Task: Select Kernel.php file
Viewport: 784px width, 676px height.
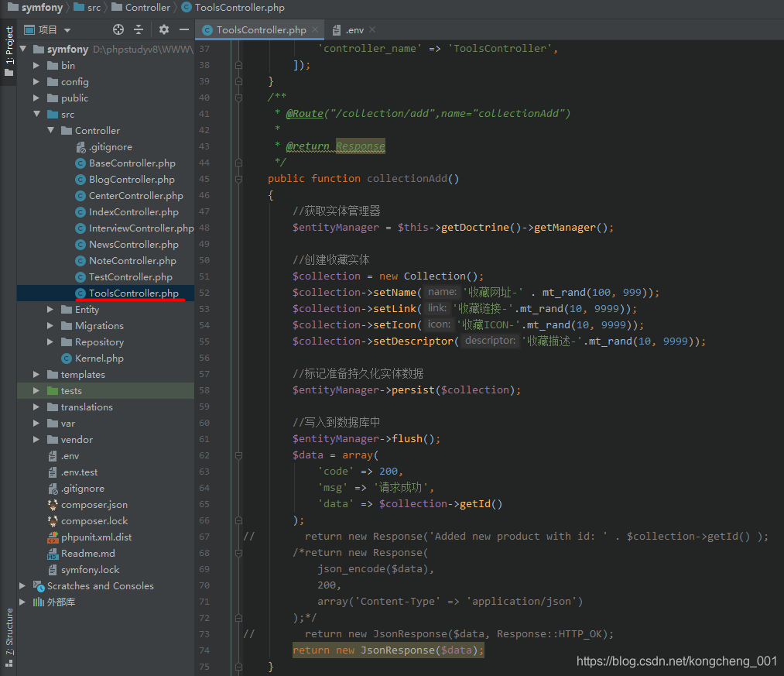Action: [x=92, y=359]
